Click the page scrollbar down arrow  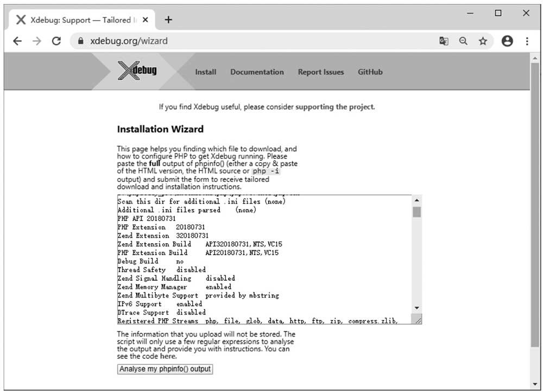click(535, 384)
